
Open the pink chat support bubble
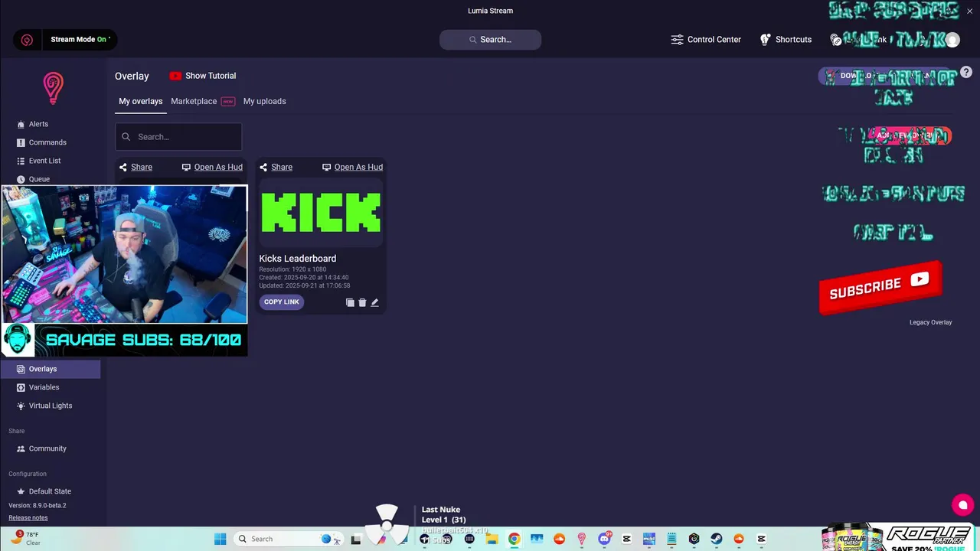tap(962, 505)
